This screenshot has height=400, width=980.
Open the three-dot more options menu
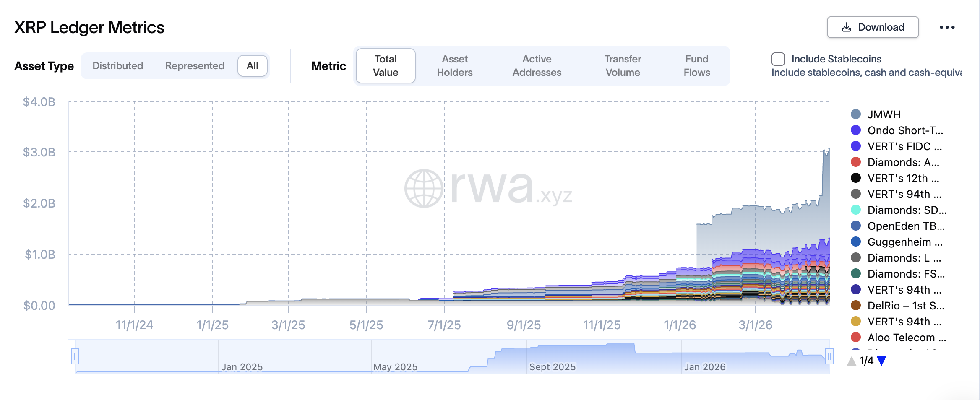(947, 27)
